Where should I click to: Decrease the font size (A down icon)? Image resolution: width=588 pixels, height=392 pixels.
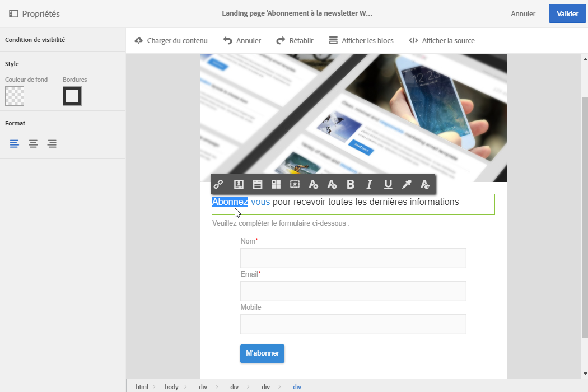click(332, 184)
